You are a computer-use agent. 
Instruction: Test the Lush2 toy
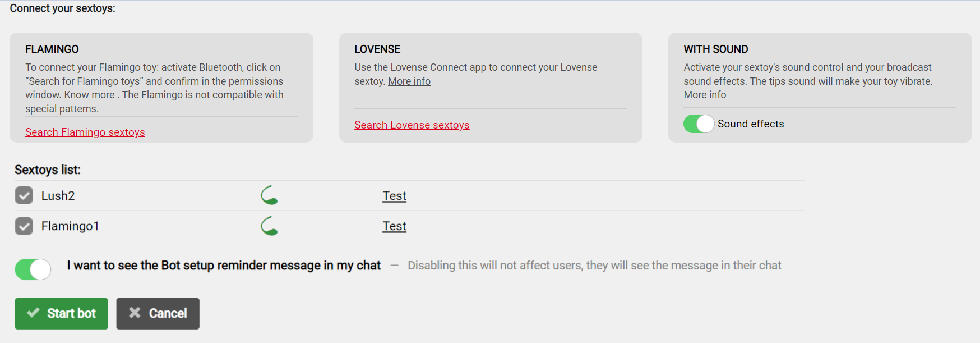394,195
